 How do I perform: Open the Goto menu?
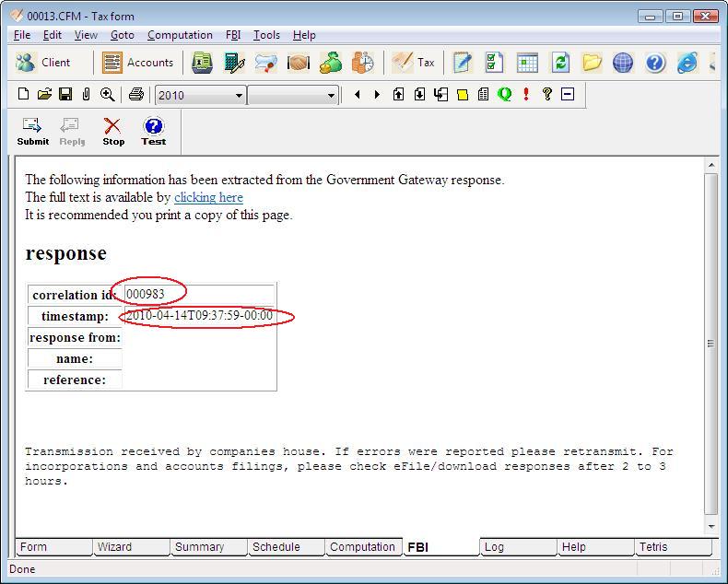(x=123, y=35)
